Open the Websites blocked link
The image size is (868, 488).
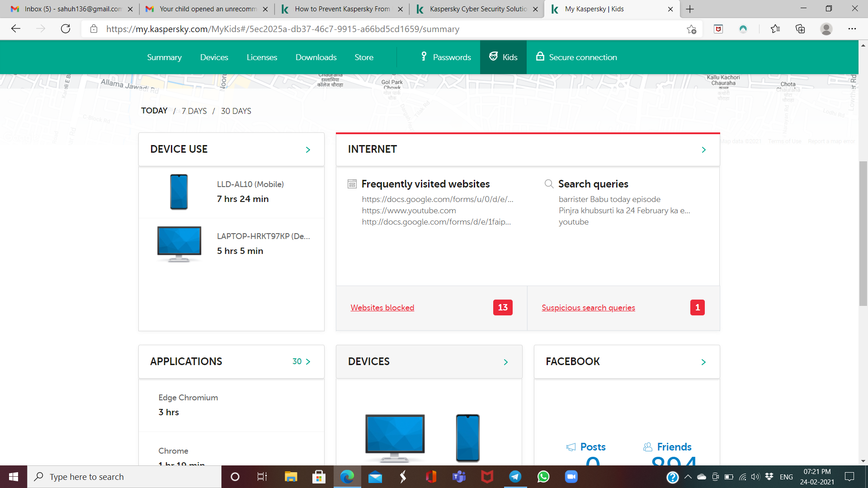[382, 308]
